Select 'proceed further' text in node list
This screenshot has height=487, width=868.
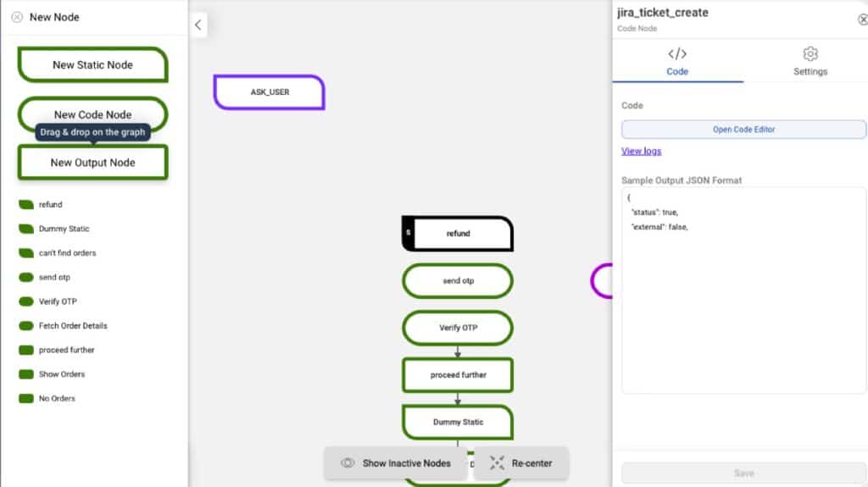click(x=66, y=351)
